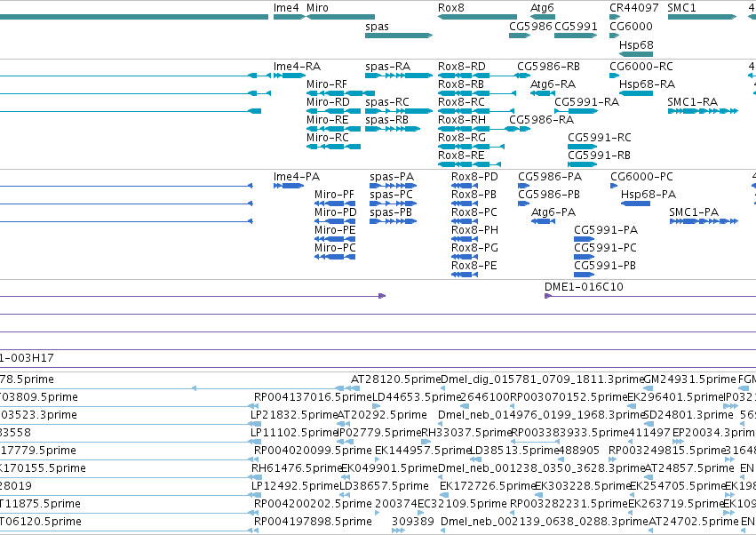Click transcript Rox8-RG
The height and width of the screenshot is (535, 756).
[461, 138]
